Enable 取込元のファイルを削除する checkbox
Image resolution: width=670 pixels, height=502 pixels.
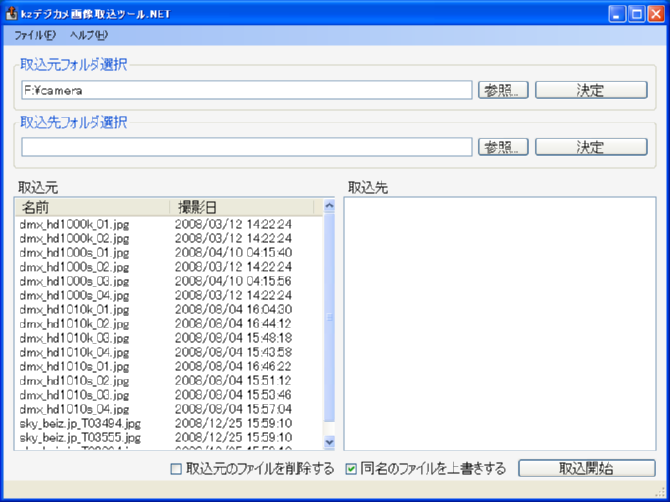click(x=176, y=469)
